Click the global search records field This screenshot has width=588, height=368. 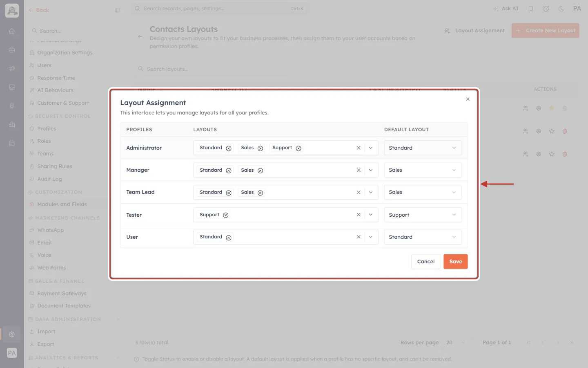[x=220, y=9]
